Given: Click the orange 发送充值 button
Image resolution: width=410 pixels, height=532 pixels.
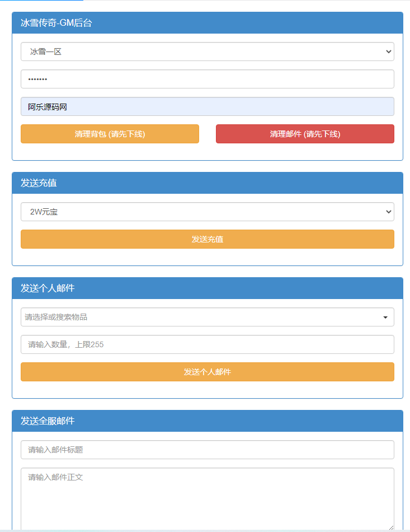Looking at the screenshot, I should tap(208, 239).
